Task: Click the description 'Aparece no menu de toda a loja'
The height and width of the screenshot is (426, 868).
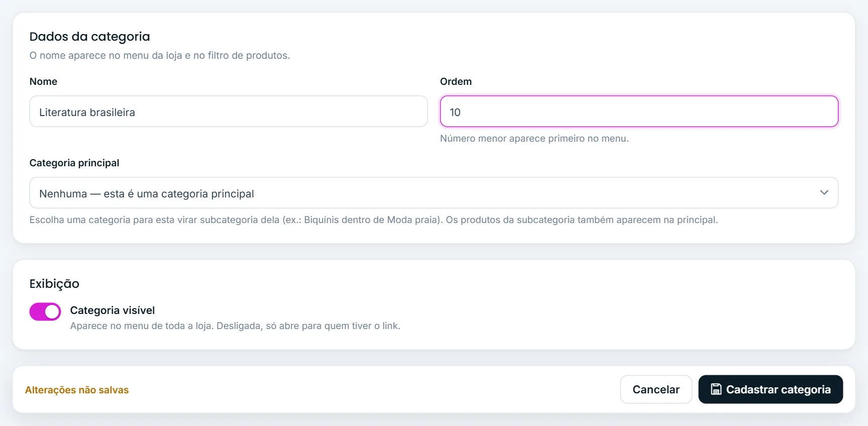Action: click(235, 326)
